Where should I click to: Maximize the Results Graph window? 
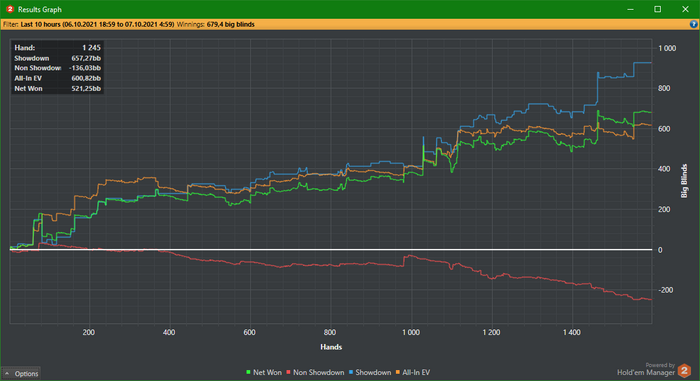click(x=658, y=9)
